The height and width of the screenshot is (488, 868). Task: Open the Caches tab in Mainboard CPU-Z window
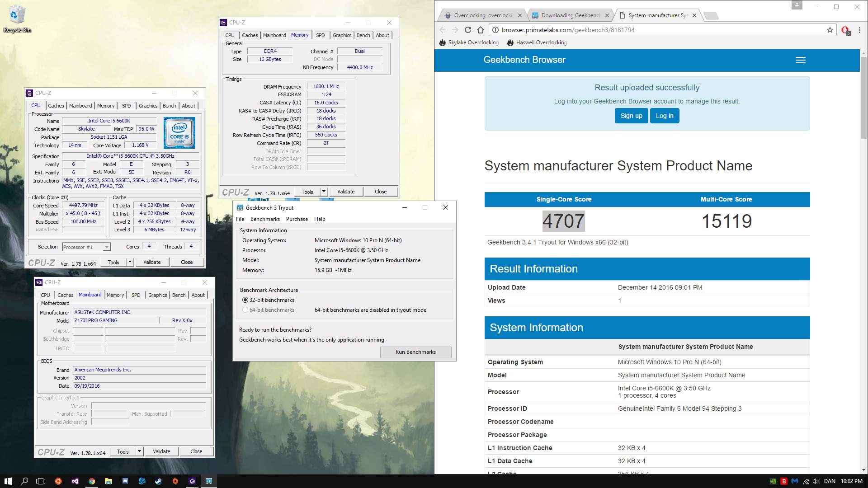tap(65, 295)
